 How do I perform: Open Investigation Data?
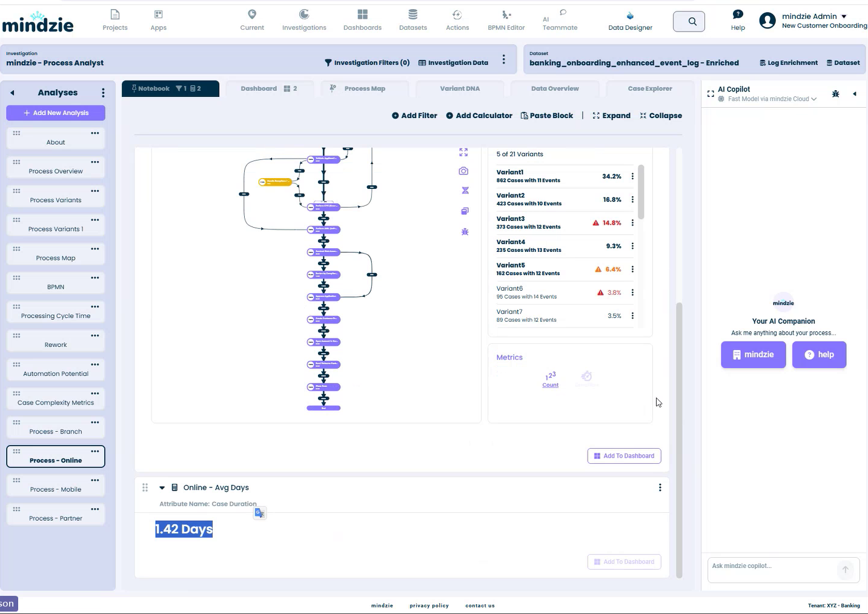tap(453, 62)
